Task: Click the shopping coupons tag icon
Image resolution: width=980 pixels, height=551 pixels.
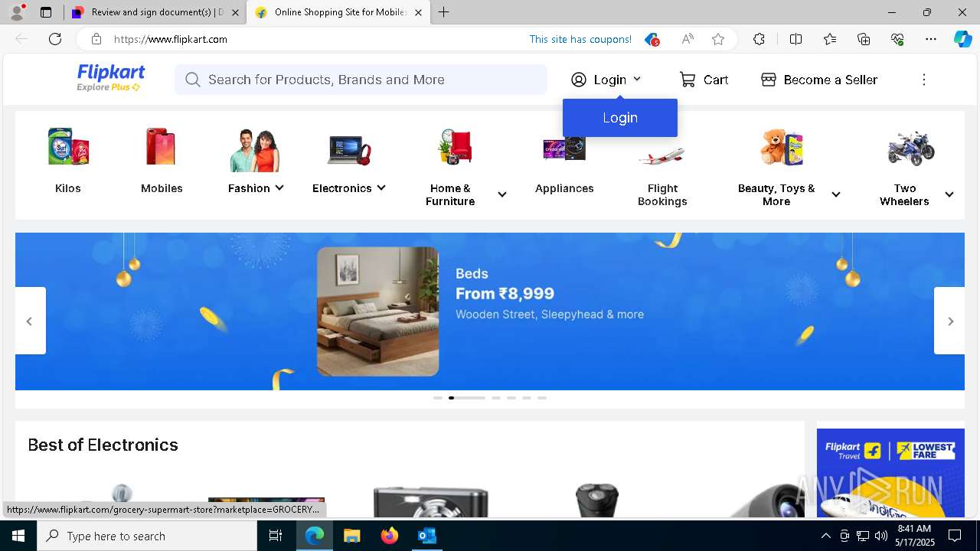Action: (x=652, y=39)
